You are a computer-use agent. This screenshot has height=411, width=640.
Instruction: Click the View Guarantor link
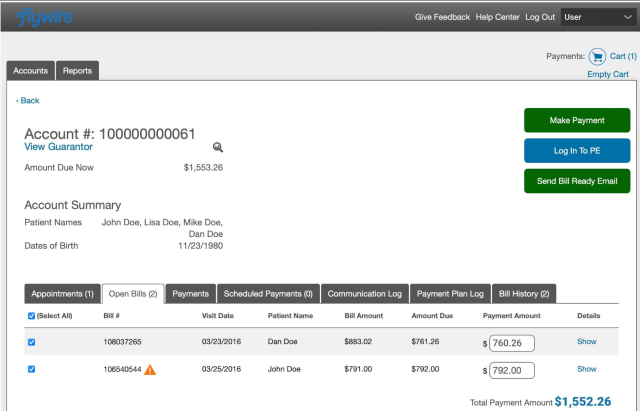58,147
